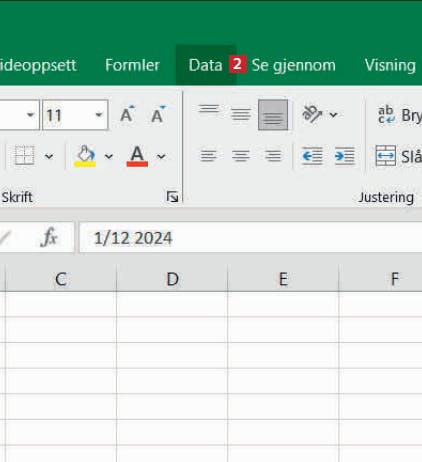422x462 pixels.
Task: Open the font size 11 dropdown
Action: (x=99, y=115)
